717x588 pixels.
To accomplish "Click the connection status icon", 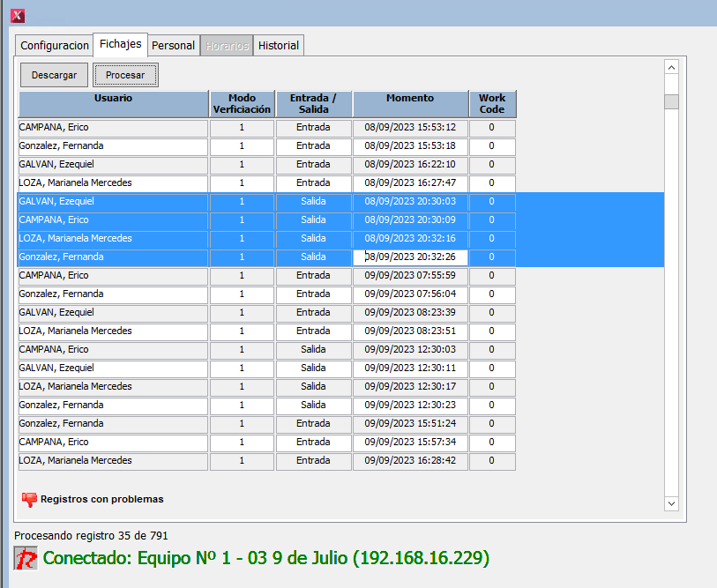I will click(26, 558).
